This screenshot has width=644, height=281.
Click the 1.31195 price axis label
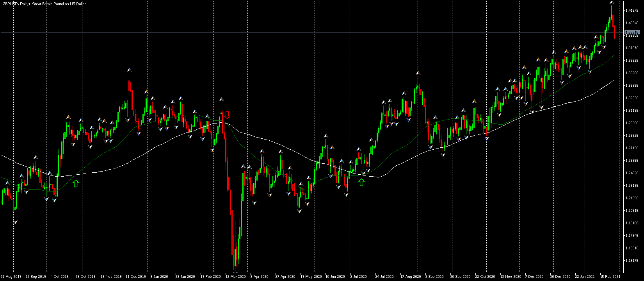632,110
